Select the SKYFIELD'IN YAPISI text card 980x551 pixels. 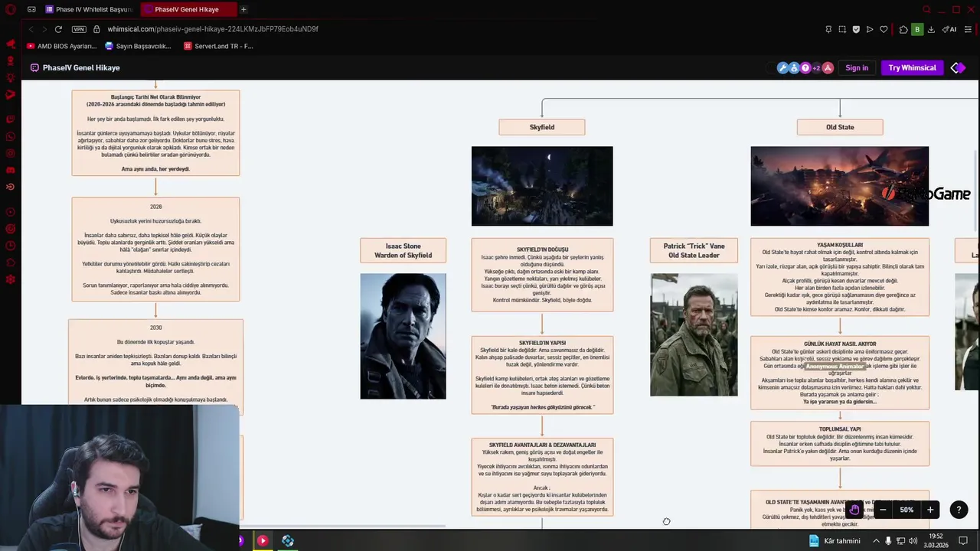tap(542, 375)
